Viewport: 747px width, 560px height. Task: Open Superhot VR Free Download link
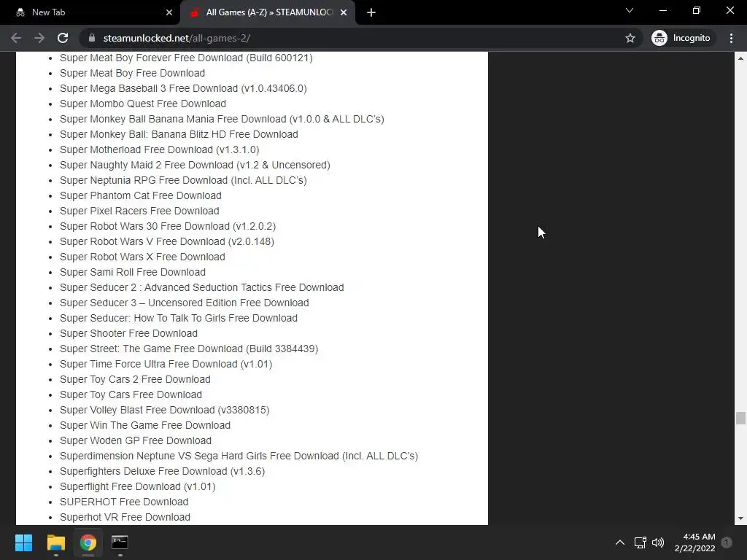tap(125, 517)
